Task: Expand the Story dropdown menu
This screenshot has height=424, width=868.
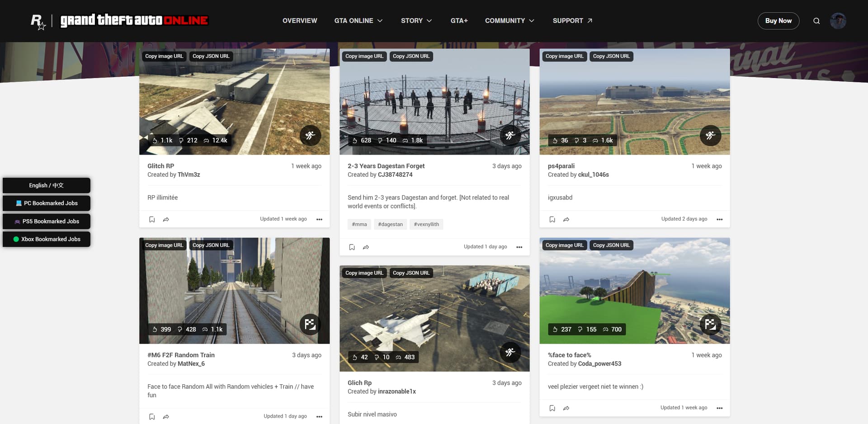Action: point(416,21)
